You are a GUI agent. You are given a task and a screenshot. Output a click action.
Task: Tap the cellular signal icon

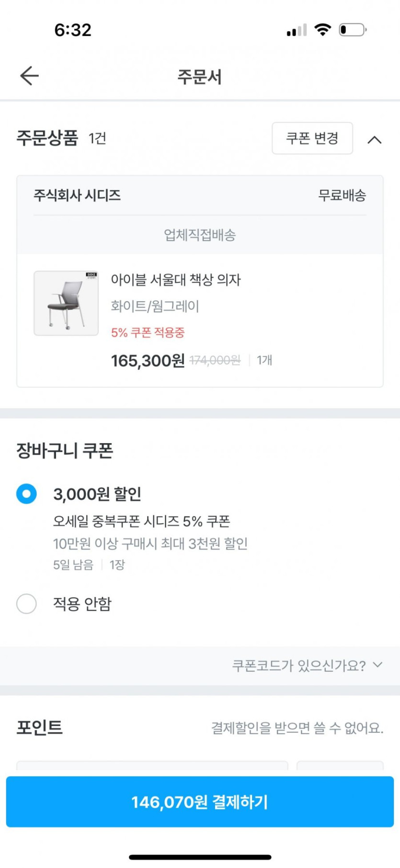[297, 30]
